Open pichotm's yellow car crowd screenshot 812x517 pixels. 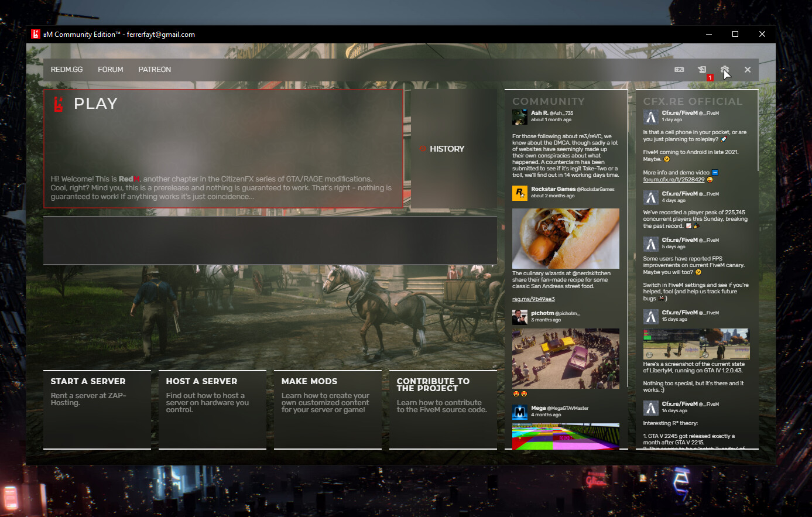[x=566, y=359]
